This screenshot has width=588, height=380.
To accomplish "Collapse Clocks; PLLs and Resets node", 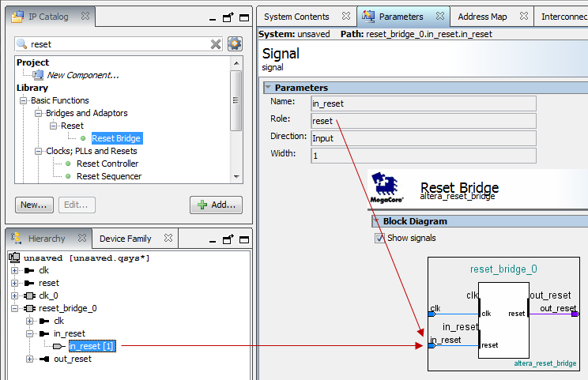I will [x=38, y=151].
